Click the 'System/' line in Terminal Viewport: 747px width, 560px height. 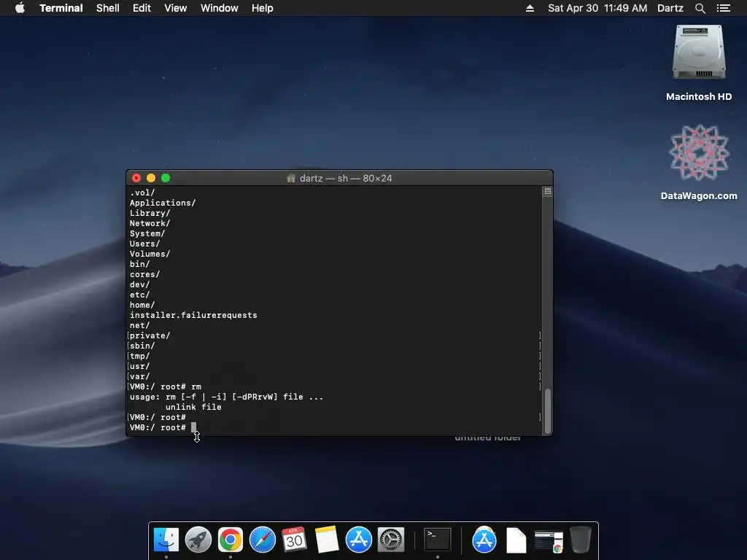[x=147, y=234]
